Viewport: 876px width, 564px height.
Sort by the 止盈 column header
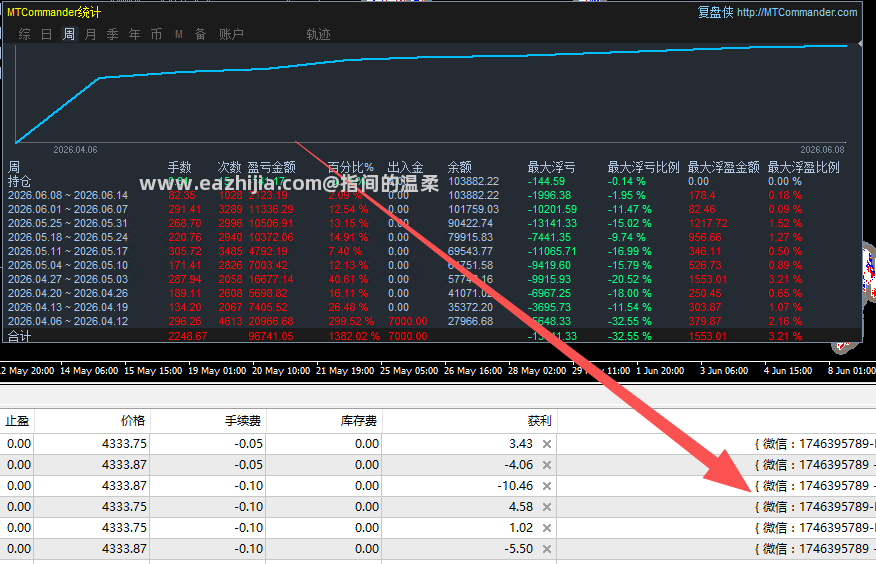[17, 421]
